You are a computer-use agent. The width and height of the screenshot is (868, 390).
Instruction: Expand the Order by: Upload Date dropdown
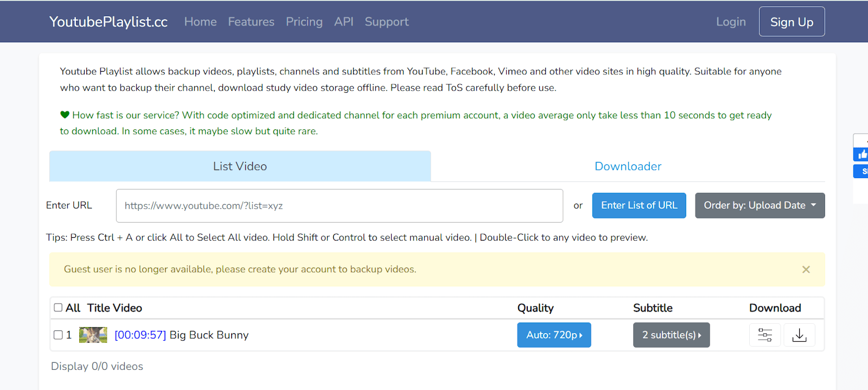coord(759,205)
